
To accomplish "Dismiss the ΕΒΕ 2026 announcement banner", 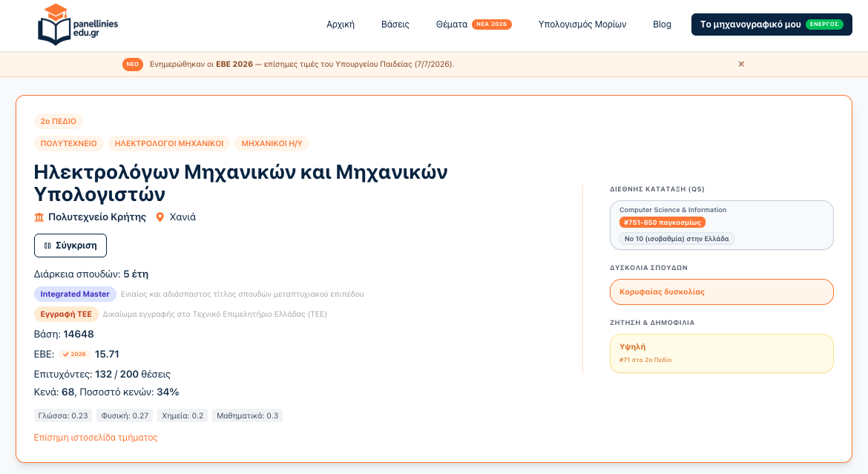I will pyautogui.click(x=741, y=65).
